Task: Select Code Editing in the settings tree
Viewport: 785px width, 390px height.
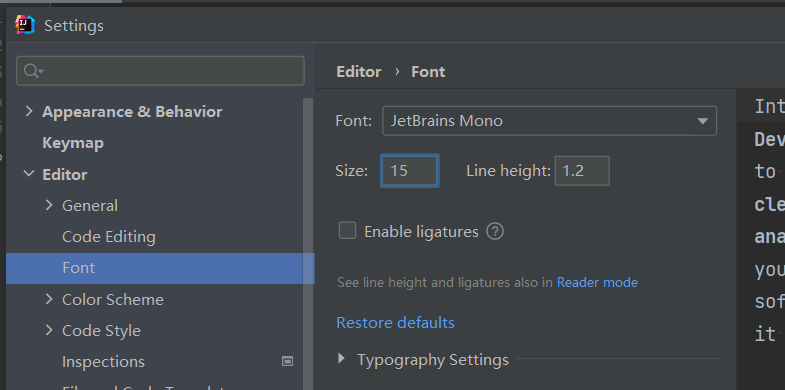Action: pyautogui.click(x=109, y=237)
